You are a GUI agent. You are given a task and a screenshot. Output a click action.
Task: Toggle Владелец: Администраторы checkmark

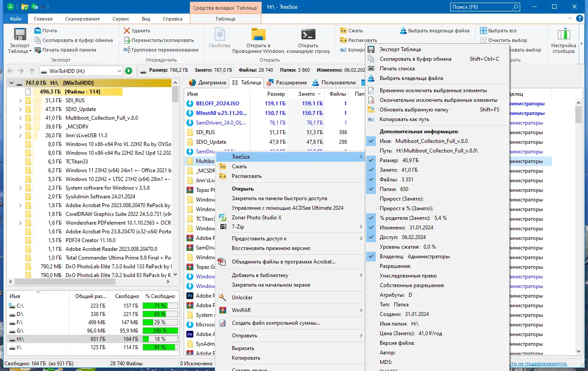371,257
